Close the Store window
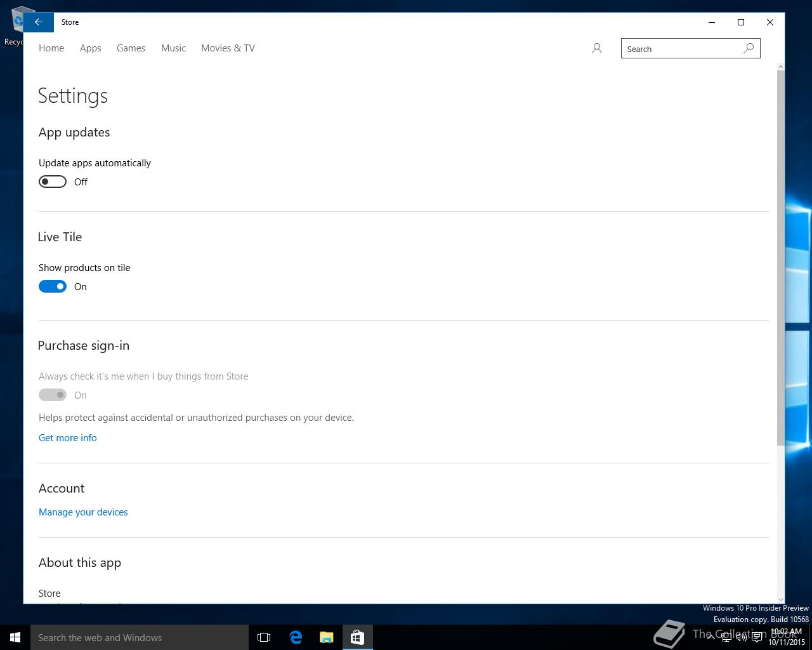 (770, 22)
